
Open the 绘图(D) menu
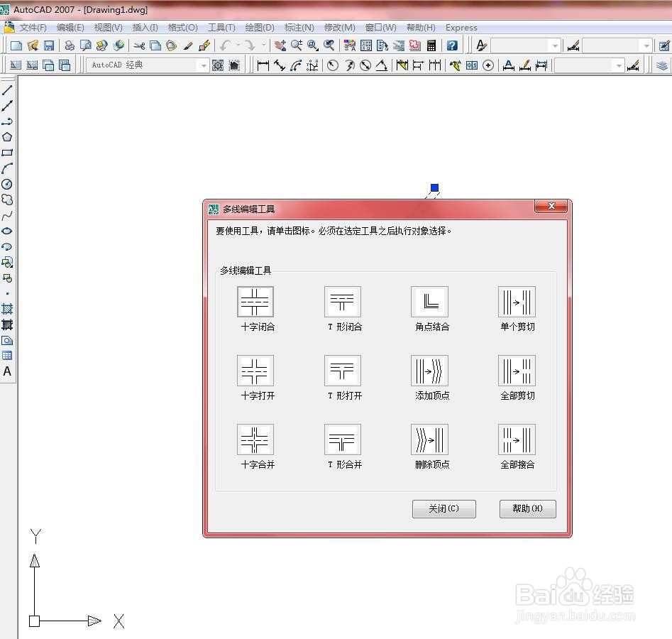pyautogui.click(x=259, y=28)
